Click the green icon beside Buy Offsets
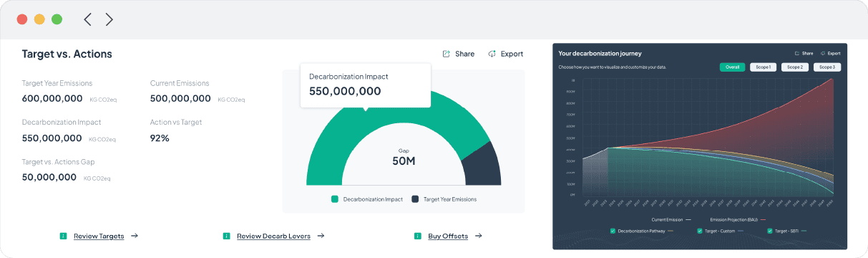Screen dimensions: 868x258 coord(418,236)
